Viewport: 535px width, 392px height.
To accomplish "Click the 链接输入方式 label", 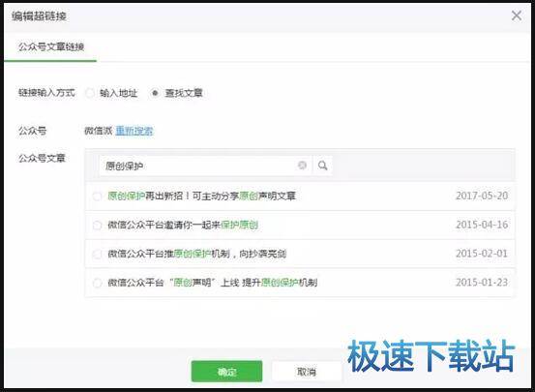I will point(46,93).
